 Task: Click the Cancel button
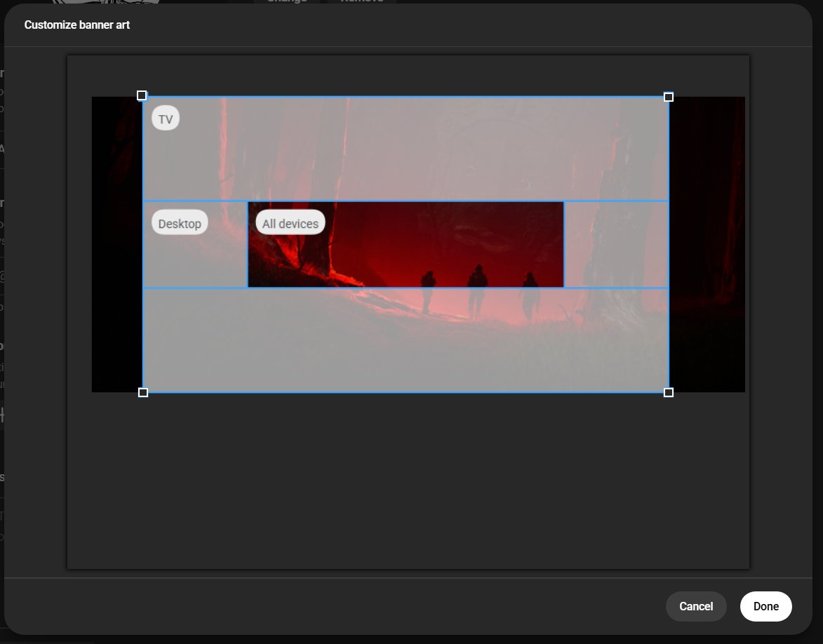click(x=696, y=606)
